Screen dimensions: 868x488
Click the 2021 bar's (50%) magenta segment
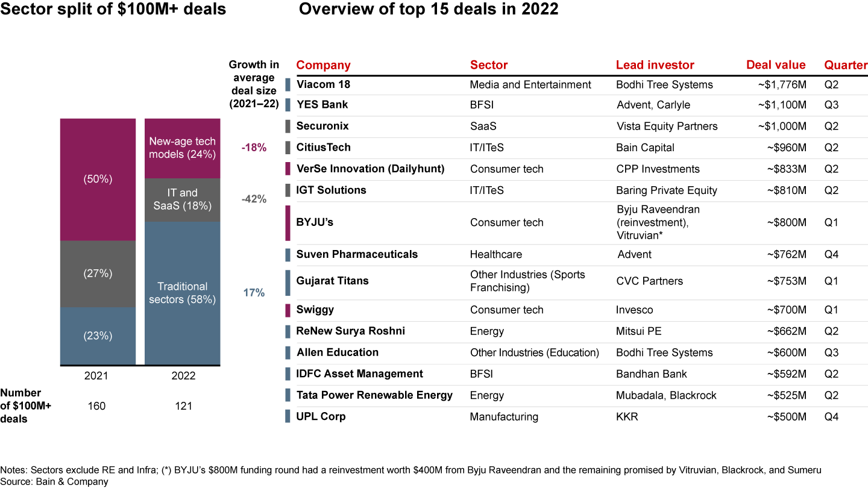pyautogui.click(x=98, y=180)
